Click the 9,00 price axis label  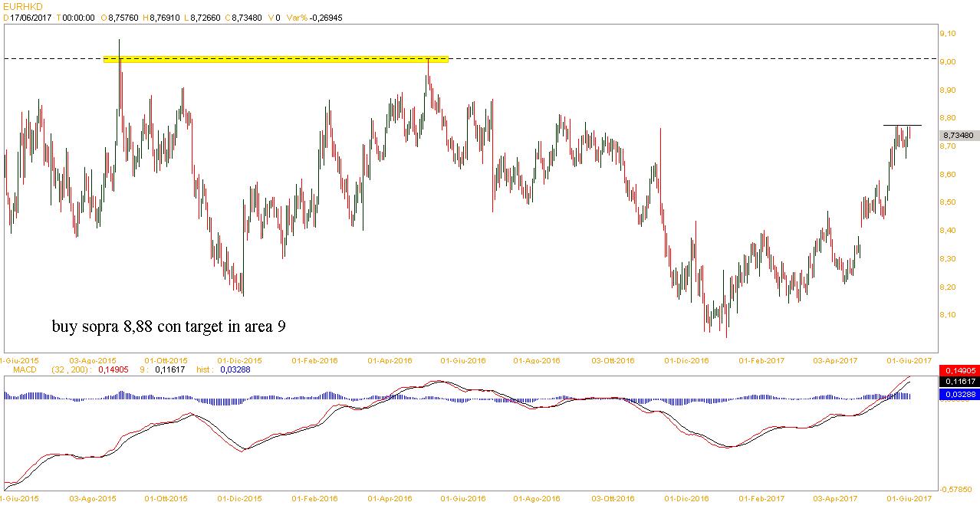(x=948, y=62)
